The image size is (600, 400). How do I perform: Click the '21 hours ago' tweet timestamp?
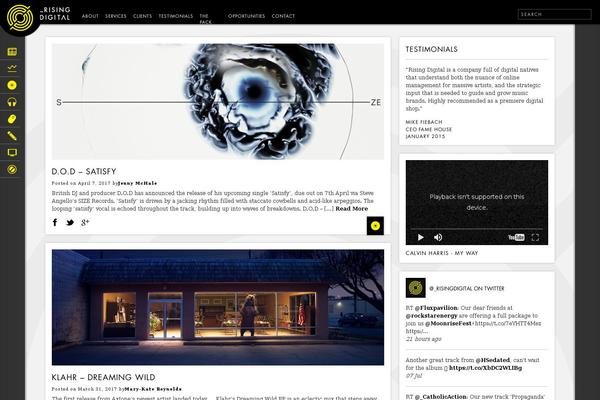[x=424, y=339]
